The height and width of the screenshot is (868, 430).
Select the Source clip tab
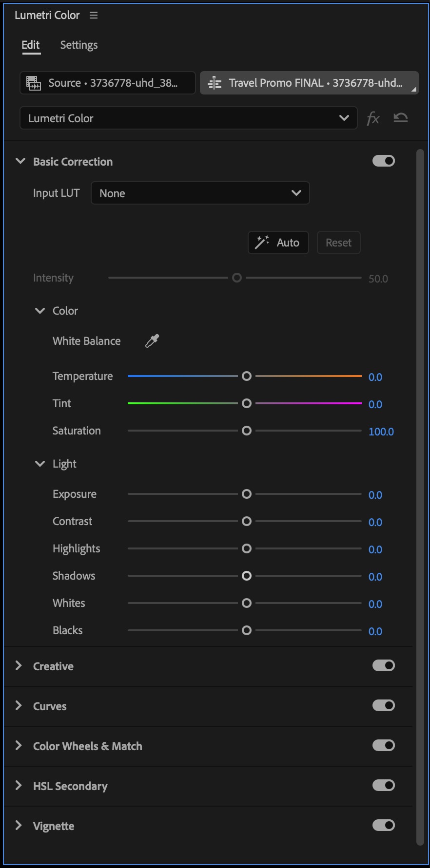click(108, 83)
